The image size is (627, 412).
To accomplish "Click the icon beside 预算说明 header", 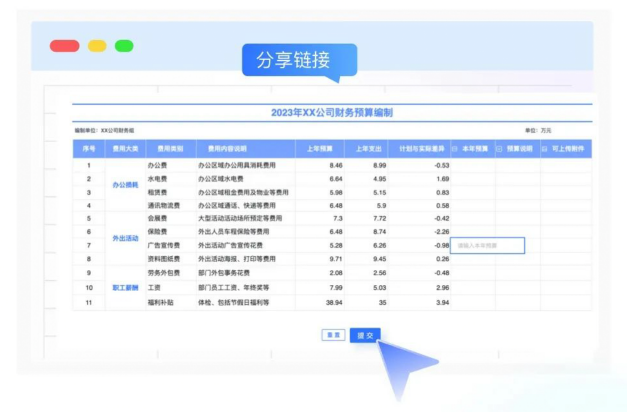I will pos(500,149).
